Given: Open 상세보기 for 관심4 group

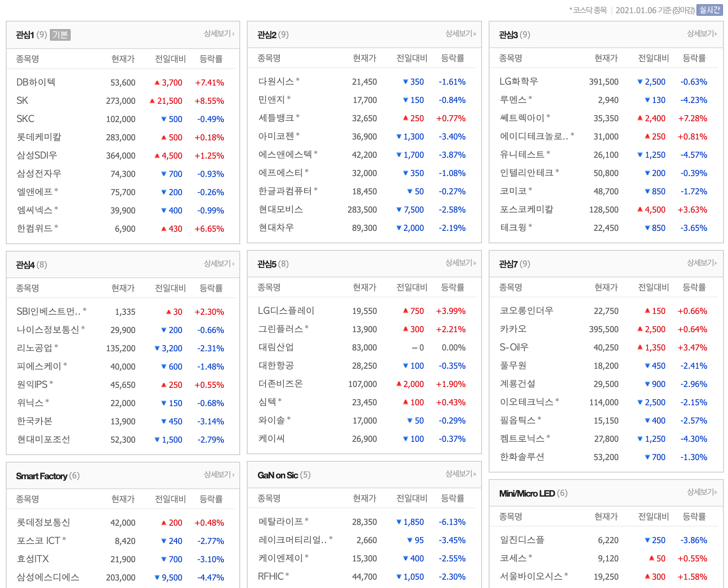Looking at the screenshot, I should coord(219,264).
